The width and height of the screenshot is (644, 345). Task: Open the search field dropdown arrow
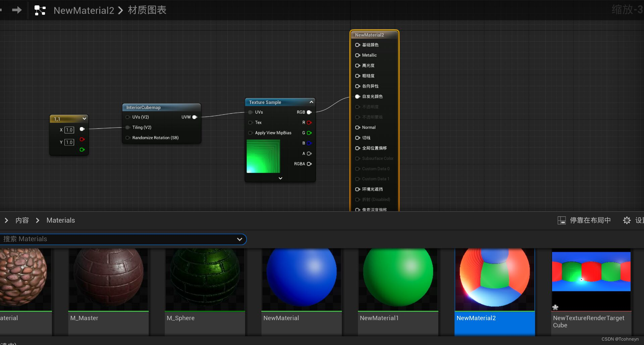tap(239, 239)
